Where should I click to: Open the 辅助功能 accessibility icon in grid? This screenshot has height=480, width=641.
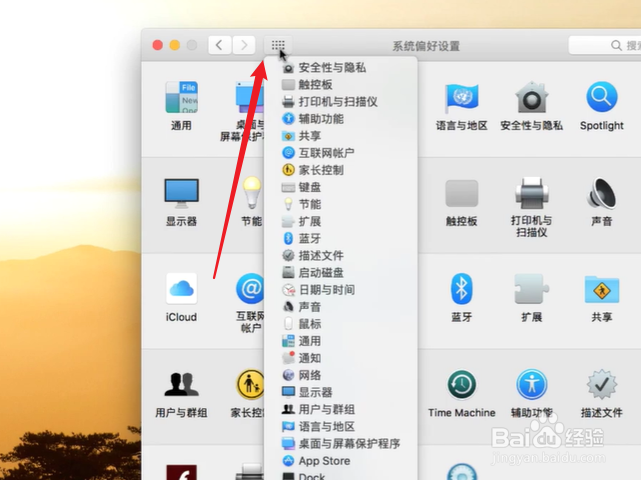point(531,384)
